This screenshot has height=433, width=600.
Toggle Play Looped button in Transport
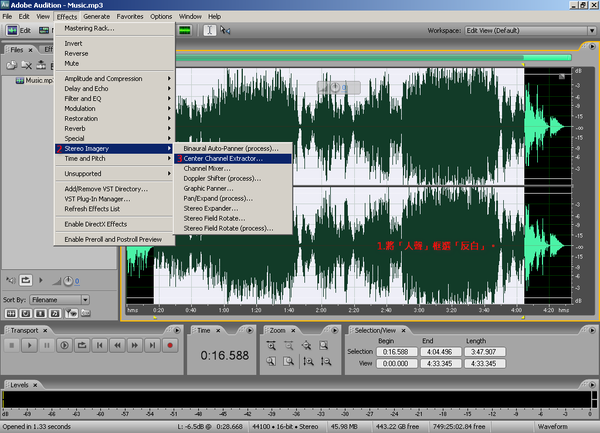(82, 345)
